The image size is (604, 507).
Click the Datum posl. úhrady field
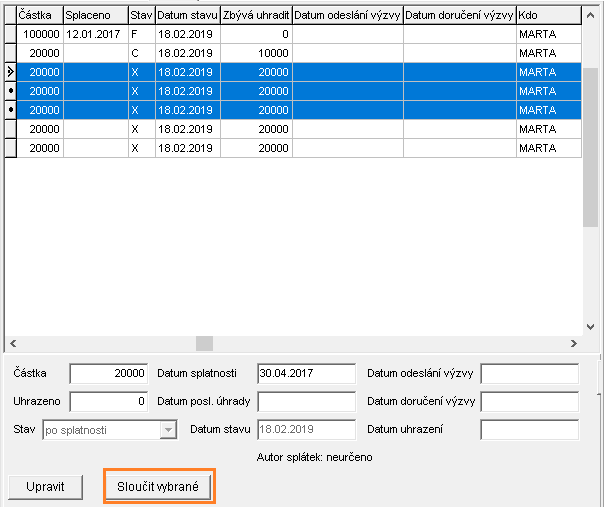coord(305,401)
